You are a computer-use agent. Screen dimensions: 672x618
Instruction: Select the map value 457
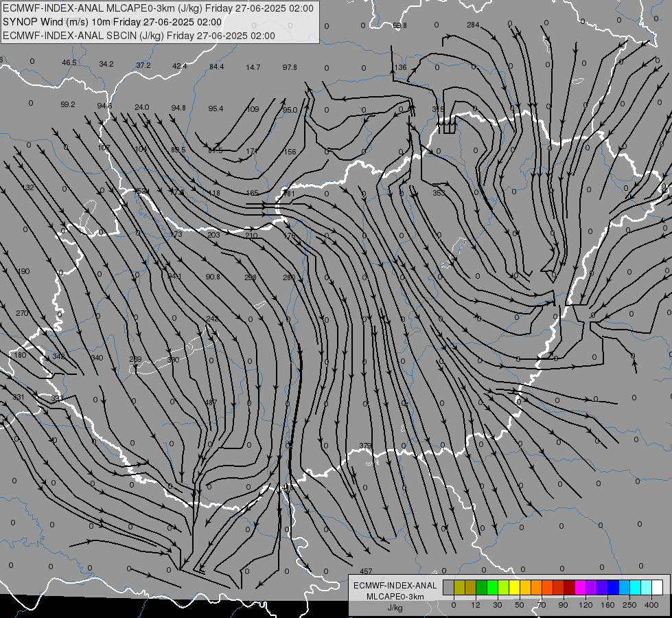pos(366,571)
